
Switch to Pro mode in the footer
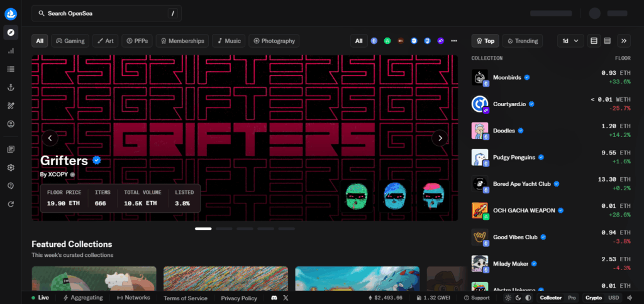tap(572, 298)
